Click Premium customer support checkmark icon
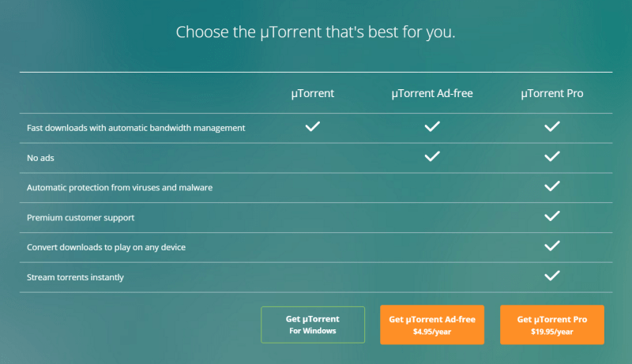632x364 pixels. pos(552,216)
